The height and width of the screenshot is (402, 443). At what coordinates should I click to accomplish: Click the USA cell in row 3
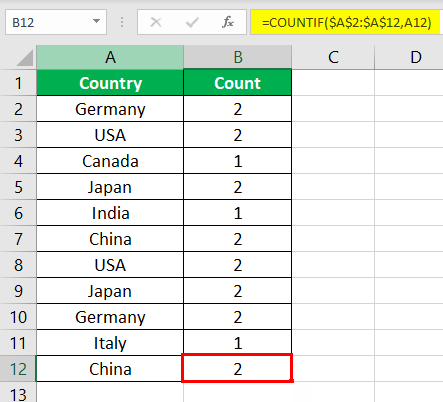coord(110,135)
